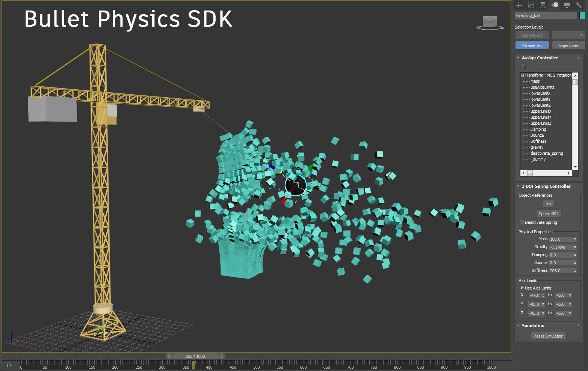Image resolution: width=588 pixels, height=371 pixels.
Task: Click the X upper limit field
Action: [x=561, y=295]
